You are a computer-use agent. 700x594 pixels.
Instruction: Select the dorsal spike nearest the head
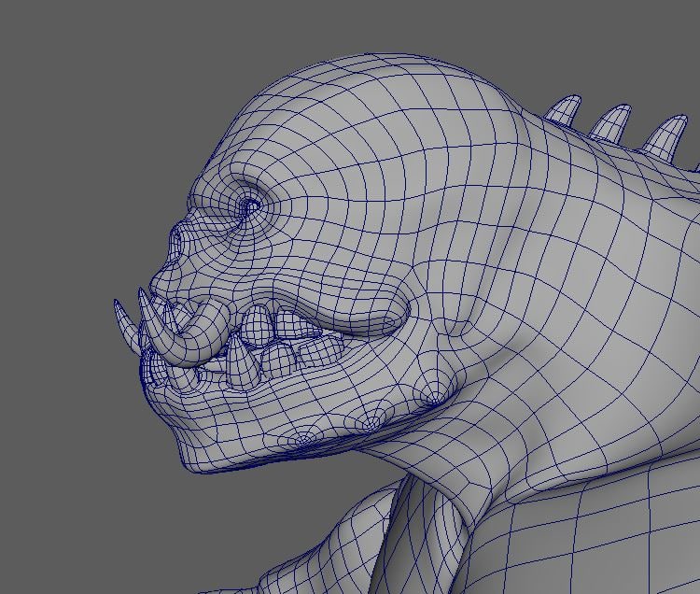tap(563, 109)
